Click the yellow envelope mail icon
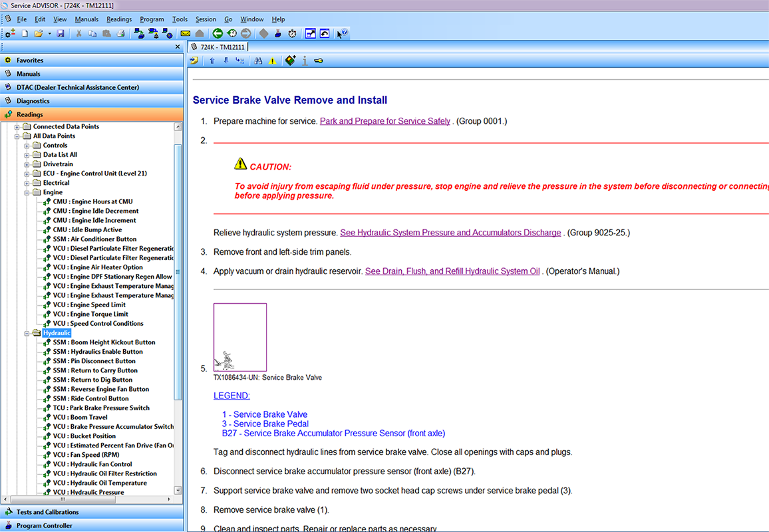 (x=186, y=33)
